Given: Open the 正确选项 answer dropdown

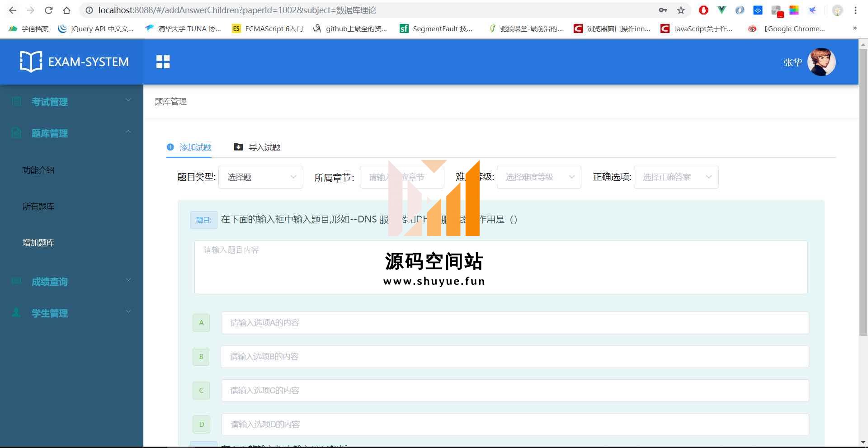Looking at the screenshot, I should (676, 177).
